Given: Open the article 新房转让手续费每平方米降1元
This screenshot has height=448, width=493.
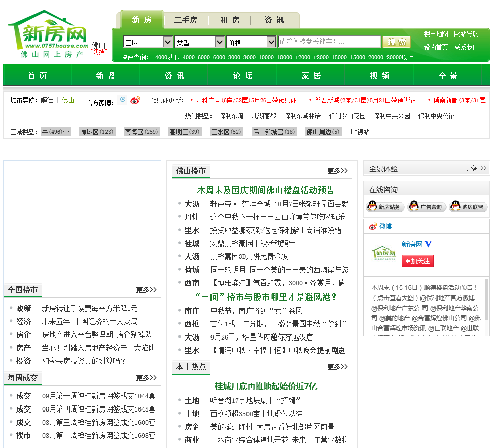Looking at the screenshot, I should 90,308.
